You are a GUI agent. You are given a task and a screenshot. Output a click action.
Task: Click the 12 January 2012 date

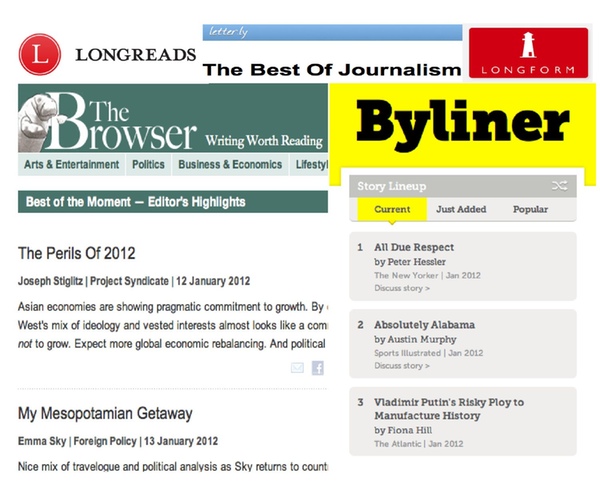click(213, 281)
